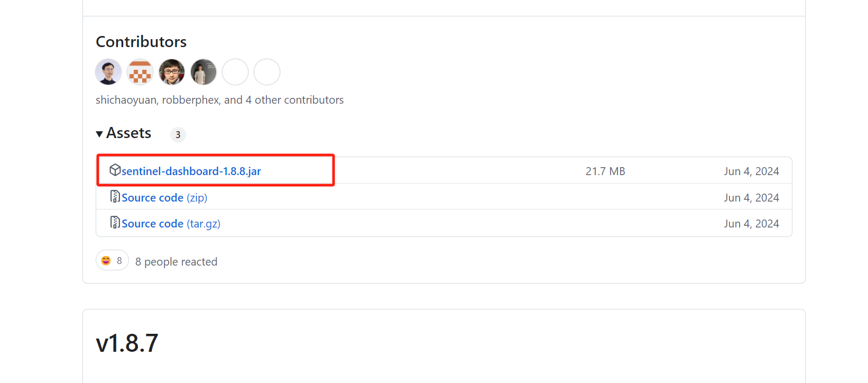This screenshot has width=868, height=383.
Task: Click the Assets count badge showing 3
Action: click(x=178, y=135)
